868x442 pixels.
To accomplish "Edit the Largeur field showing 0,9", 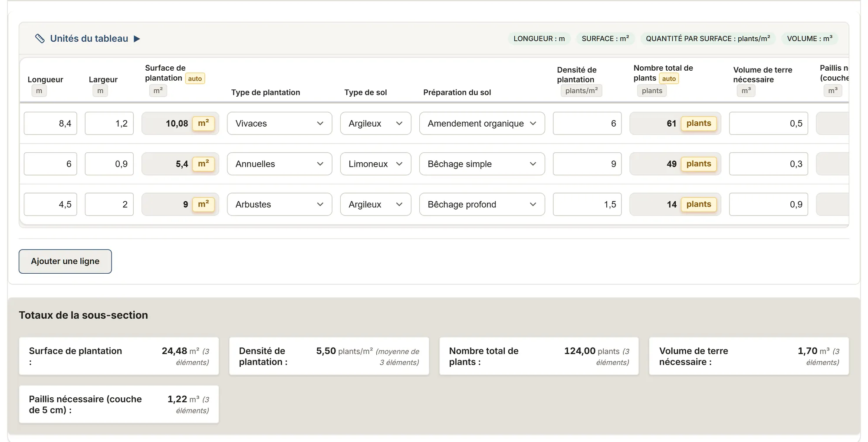I will [109, 164].
